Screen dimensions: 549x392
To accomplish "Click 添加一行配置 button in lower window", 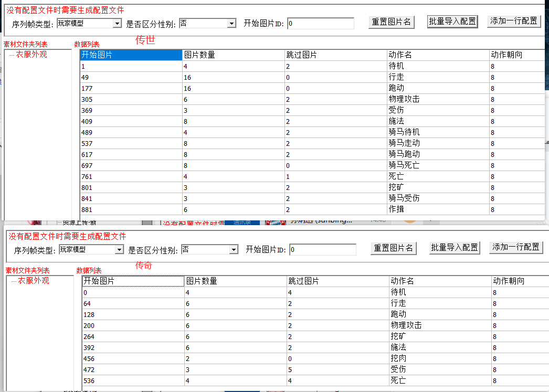I will (x=516, y=248).
